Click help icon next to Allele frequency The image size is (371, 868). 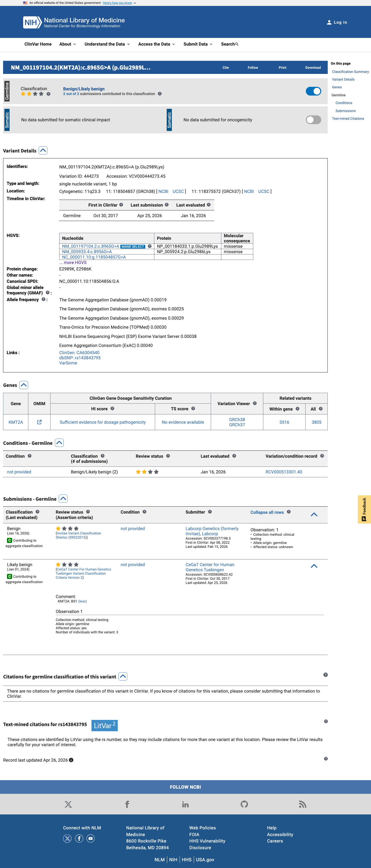click(44, 299)
